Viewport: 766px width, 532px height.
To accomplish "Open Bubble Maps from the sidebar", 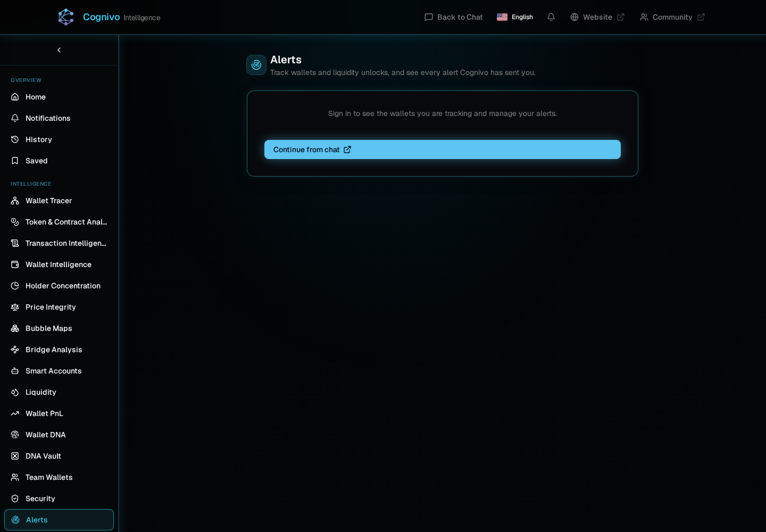I will (x=59, y=328).
